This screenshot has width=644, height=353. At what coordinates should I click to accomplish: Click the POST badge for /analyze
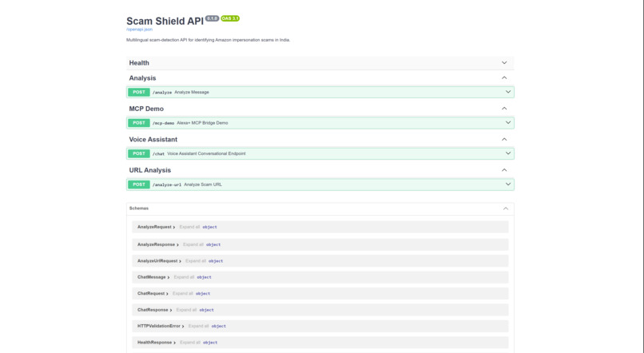coord(139,92)
